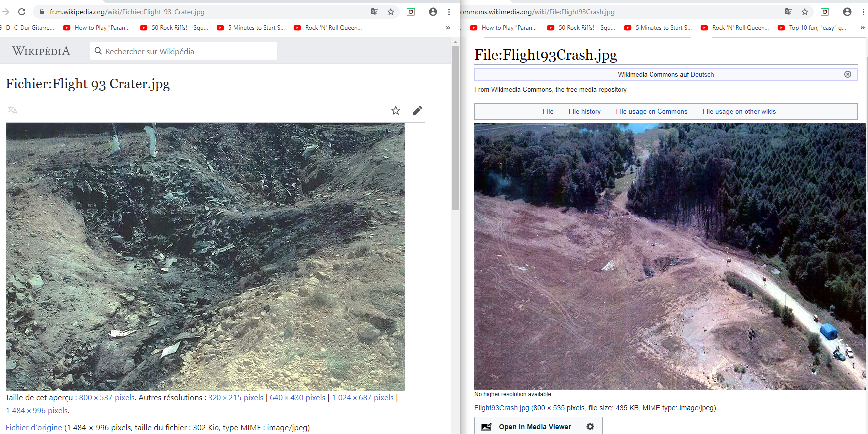868x434 pixels.
Task: Open '5 Minutes to Start S...' bookmark in left browser
Action: click(x=251, y=28)
